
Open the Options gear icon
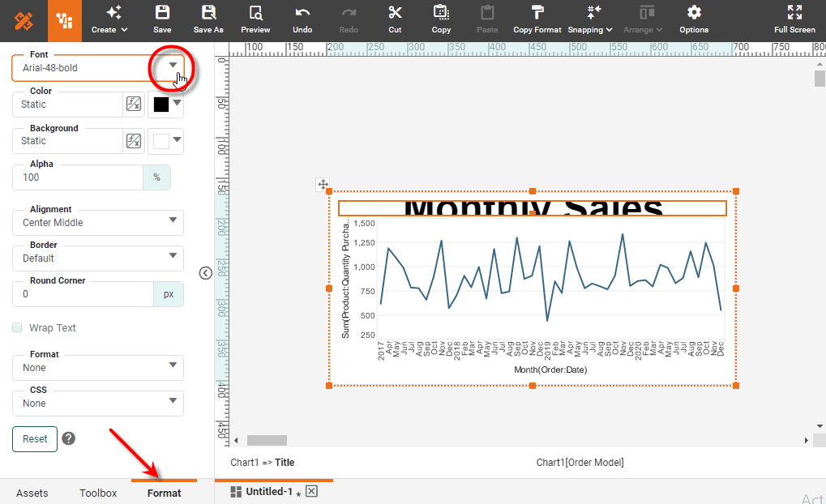(x=694, y=13)
